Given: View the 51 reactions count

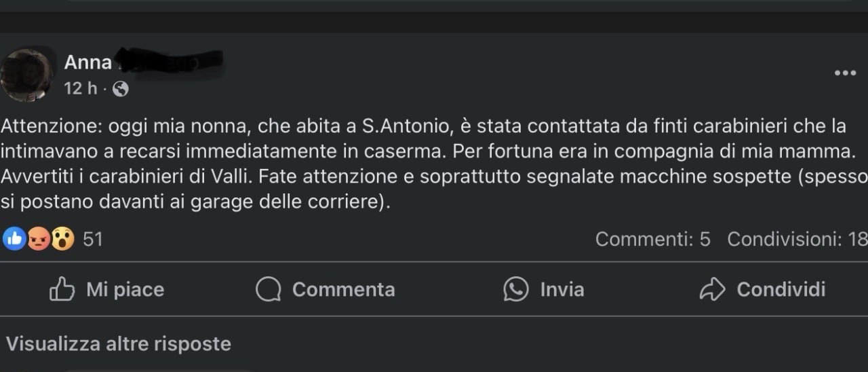Looking at the screenshot, I should tap(93, 239).
